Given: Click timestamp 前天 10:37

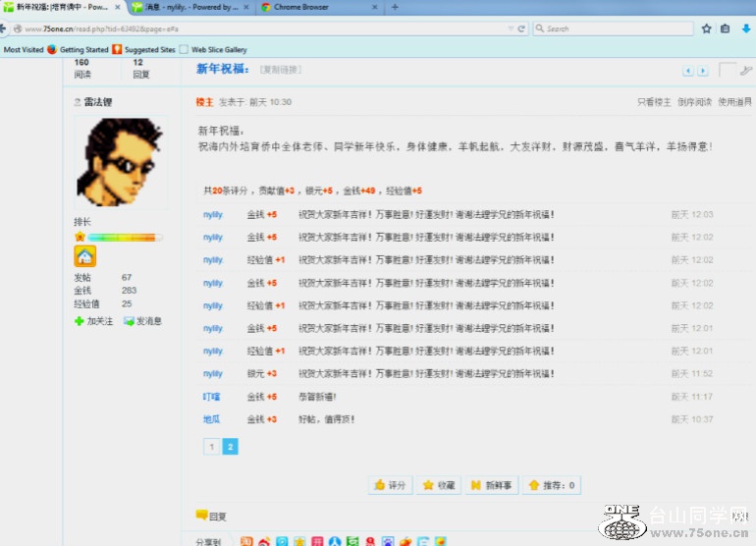Looking at the screenshot, I should pos(692,419).
